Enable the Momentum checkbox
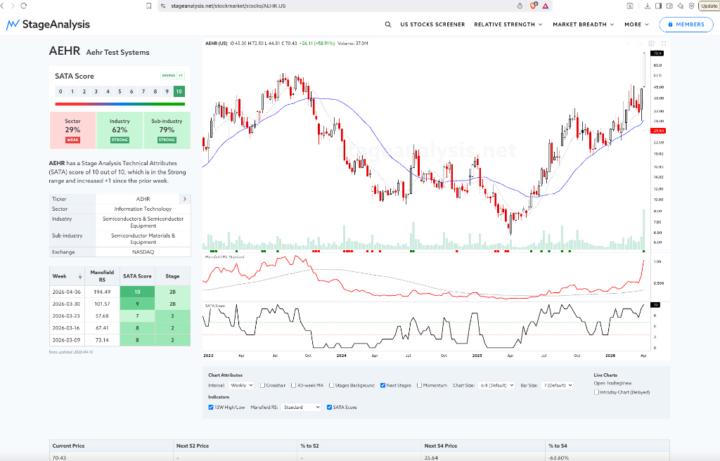 click(419, 385)
